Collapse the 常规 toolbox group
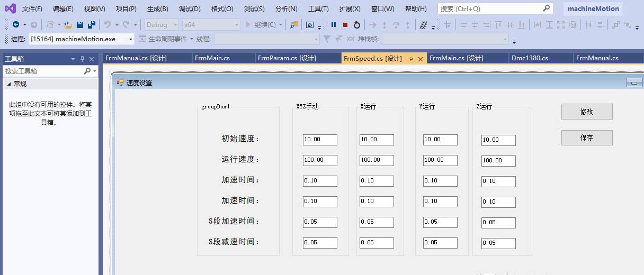The width and height of the screenshot is (644, 275). click(x=8, y=84)
